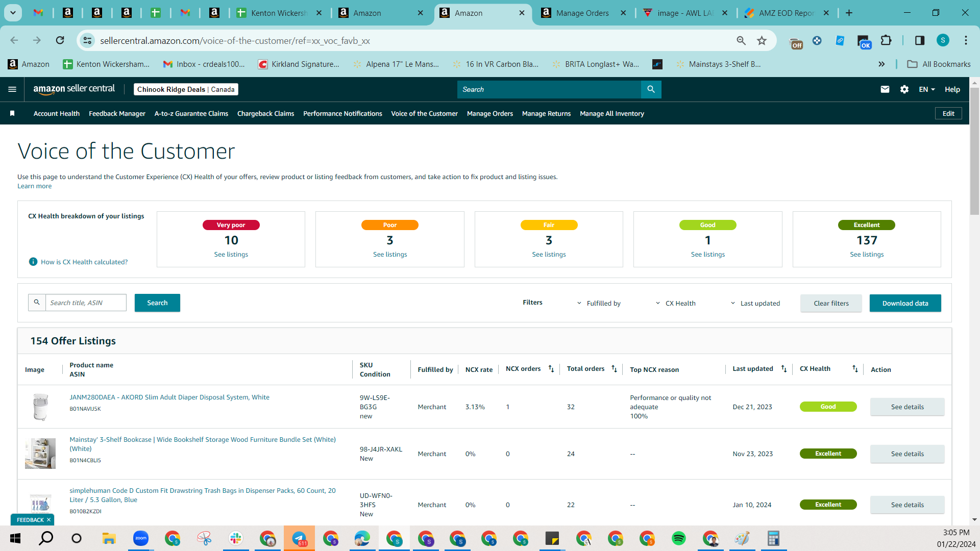The height and width of the screenshot is (551, 980).
Task: Open the Calculator from the taskbar
Action: point(773,538)
